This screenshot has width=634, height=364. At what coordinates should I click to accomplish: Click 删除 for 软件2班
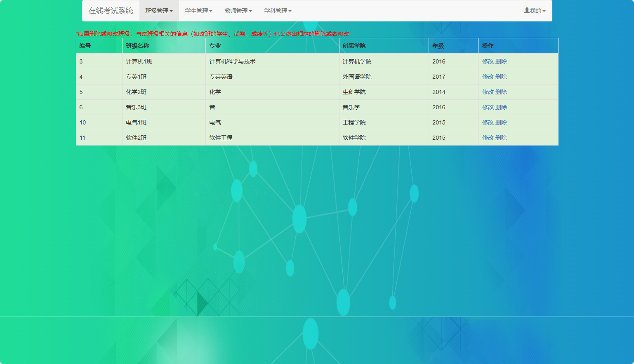(502, 137)
